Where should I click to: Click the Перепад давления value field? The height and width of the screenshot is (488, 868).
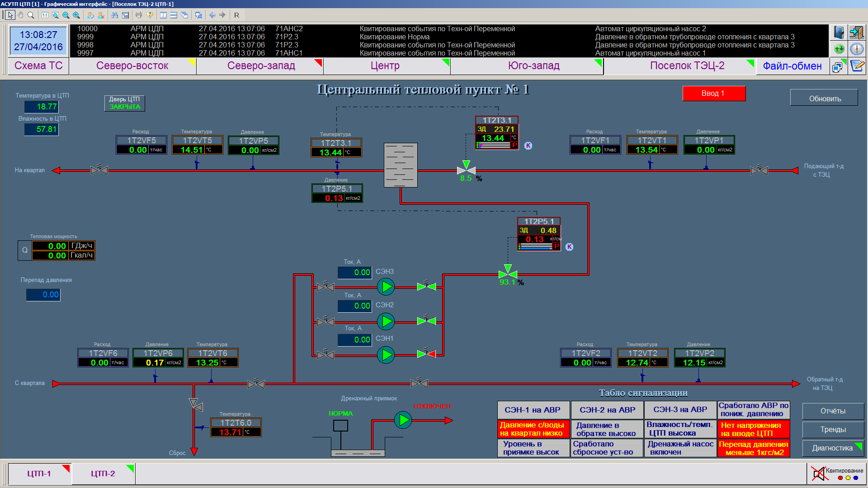pyautogui.click(x=43, y=295)
